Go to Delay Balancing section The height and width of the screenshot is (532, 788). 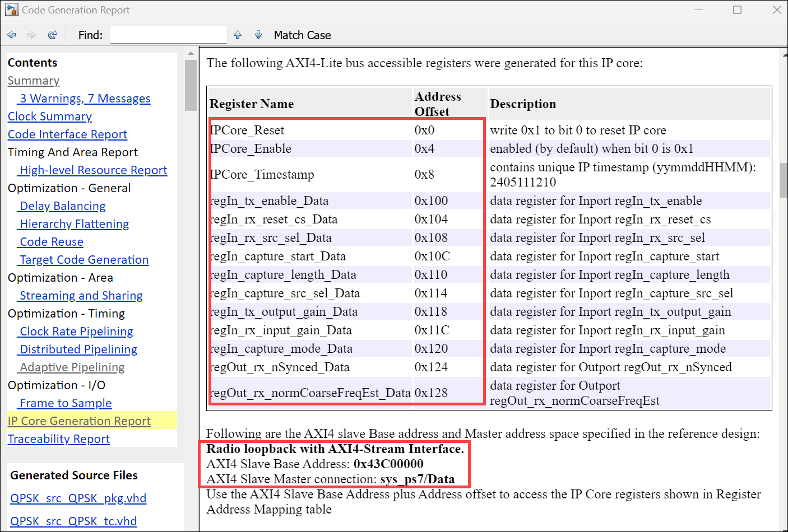[62, 206]
